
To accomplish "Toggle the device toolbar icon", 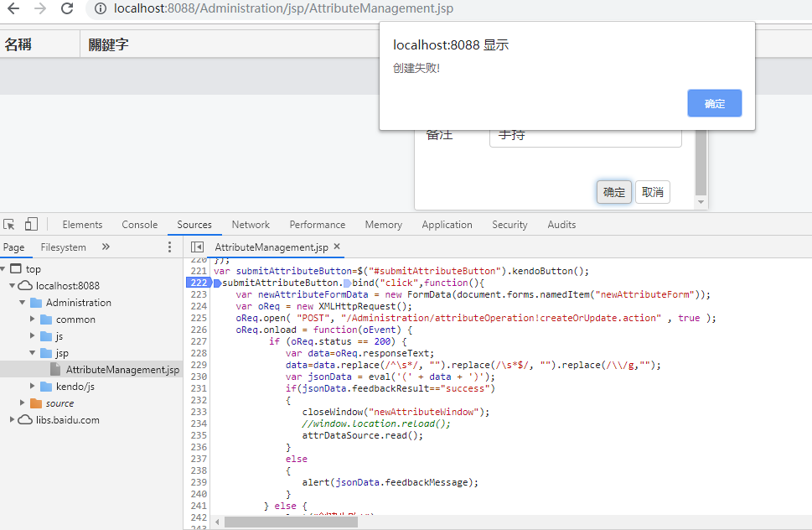I will pos(31,225).
